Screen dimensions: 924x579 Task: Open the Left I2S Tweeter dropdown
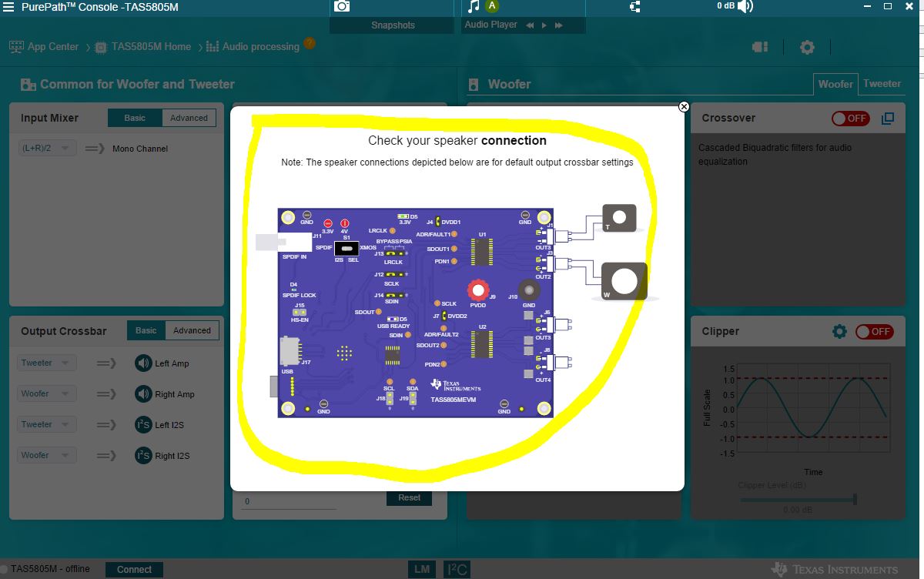47,424
